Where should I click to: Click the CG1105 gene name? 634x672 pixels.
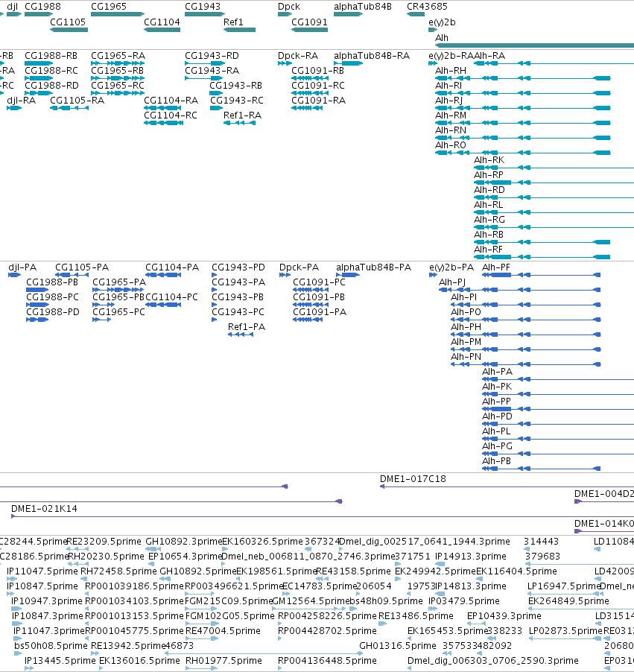[68, 22]
